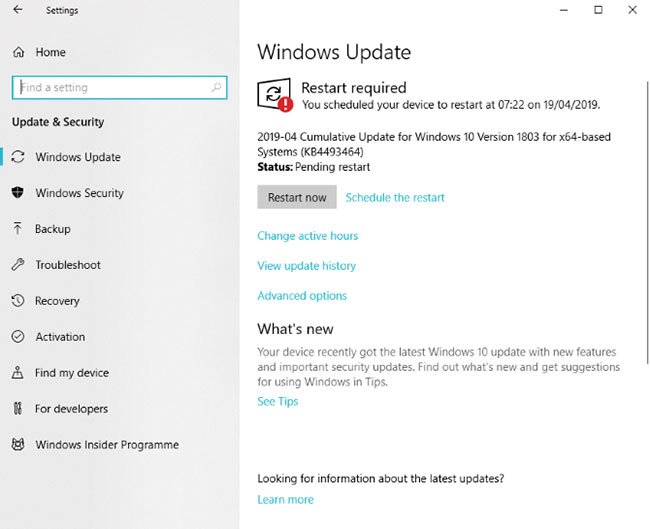Select the Windows Update refresh arrows icon
650x529 pixels.
point(18,157)
